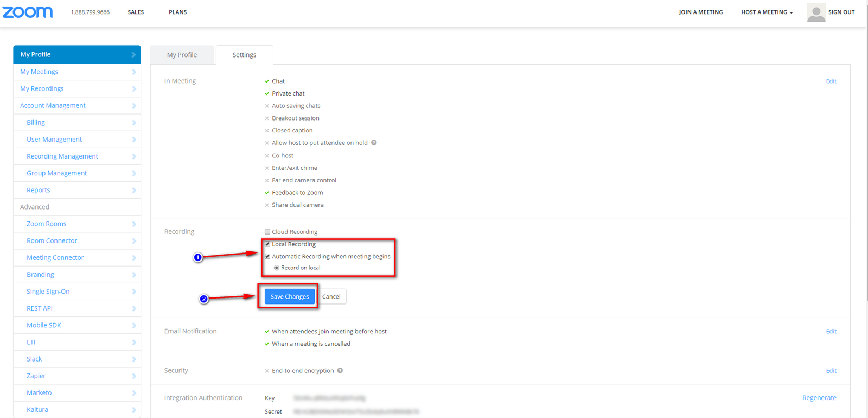Click Join a Meeting in the header
Screen dimensions: 868x418
(x=701, y=12)
